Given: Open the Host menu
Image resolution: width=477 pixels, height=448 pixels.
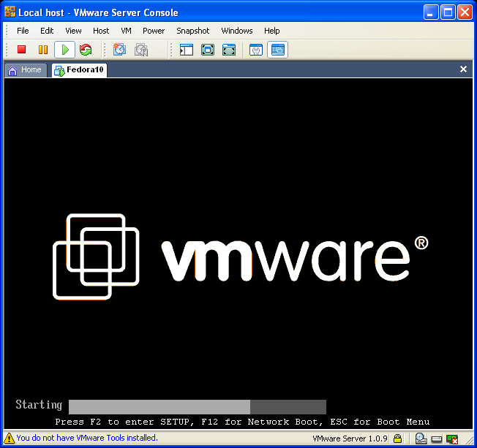Looking at the screenshot, I should [x=101, y=31].
